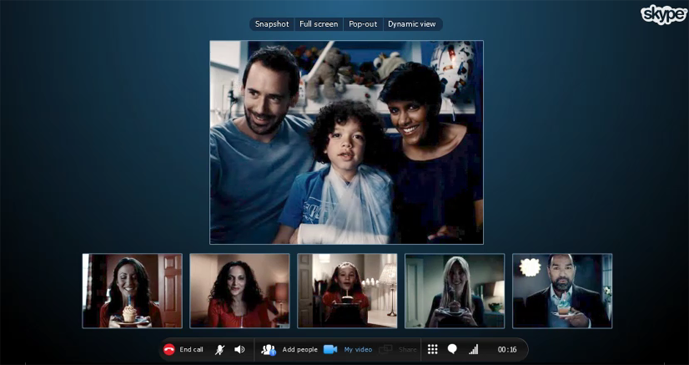Open the chat speech bubble icon
Image resolution: width=689 pixels, height=365 pixels.
click(x=452, y=349)
